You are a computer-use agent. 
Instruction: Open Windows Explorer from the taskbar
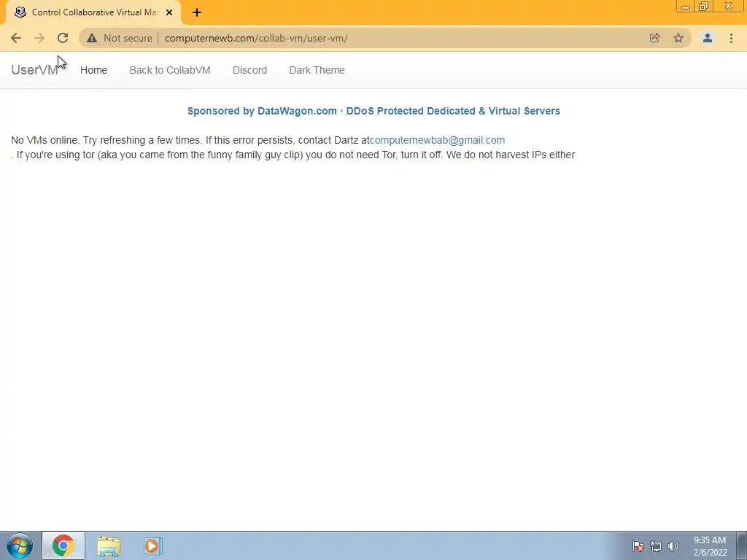click(x=109, y=546)
